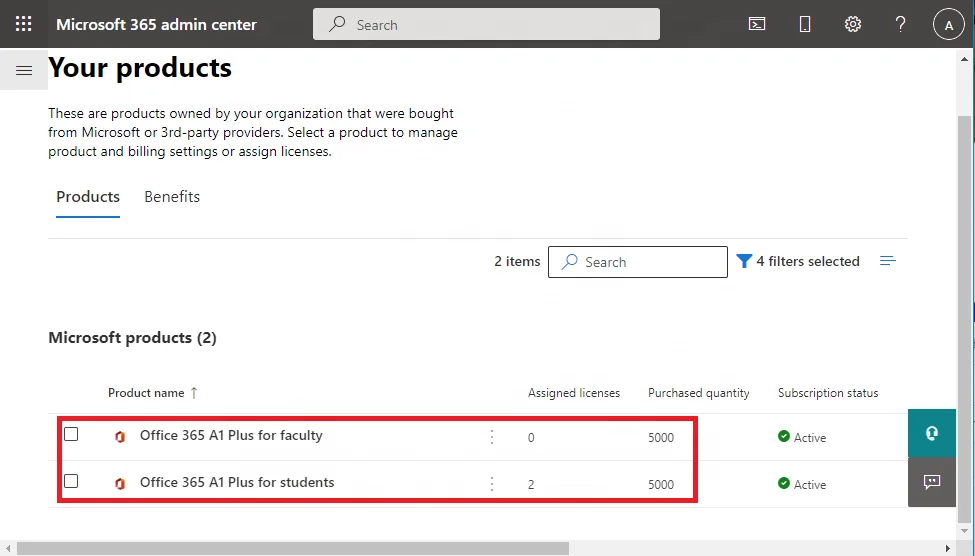Open the settings gear icon
Image resolution: width=975 pixels, height=556 pixels.
(853, 24)
